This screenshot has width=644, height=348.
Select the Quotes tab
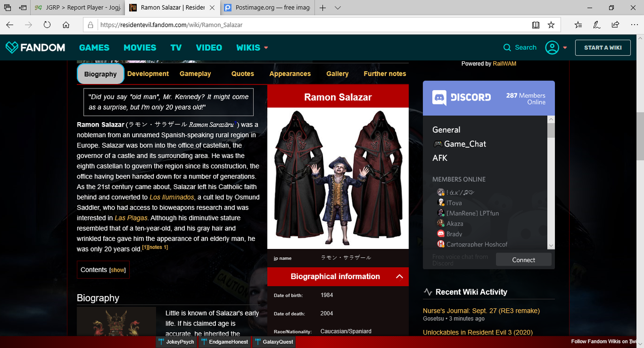click(243, 73)
